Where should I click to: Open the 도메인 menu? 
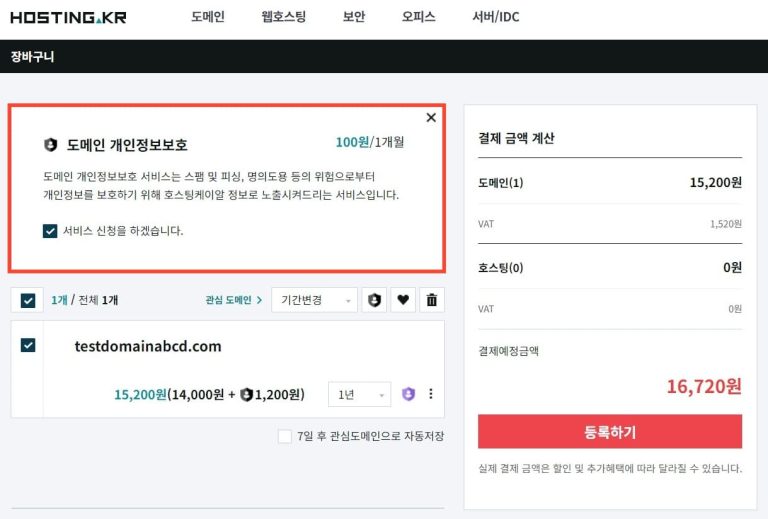tap(207, 17)
